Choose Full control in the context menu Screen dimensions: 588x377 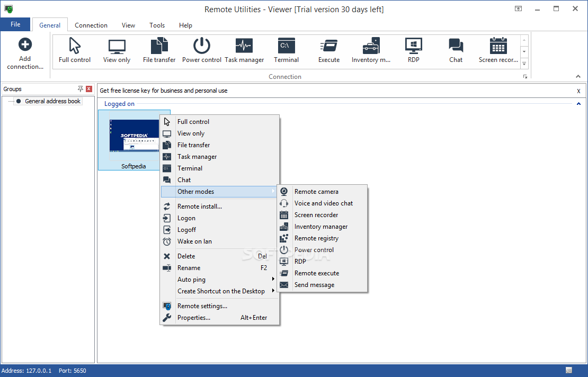pyautogui.click(x=220, y=122)
